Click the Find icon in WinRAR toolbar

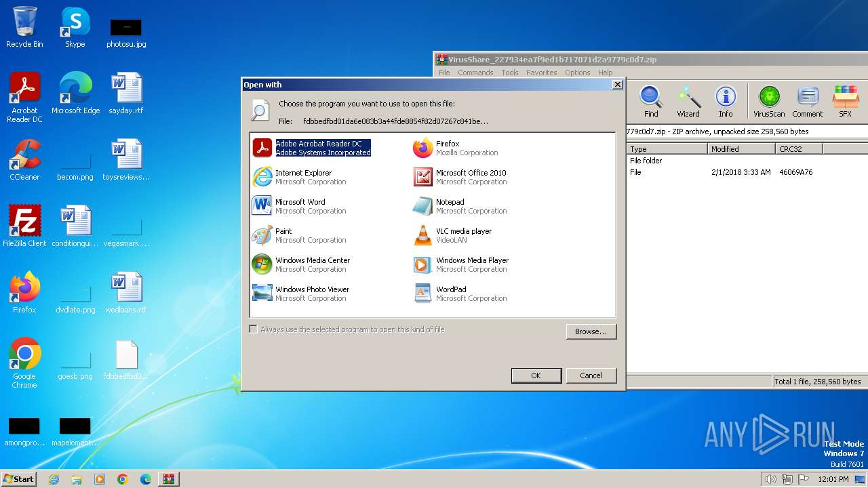tap(651, 102)
